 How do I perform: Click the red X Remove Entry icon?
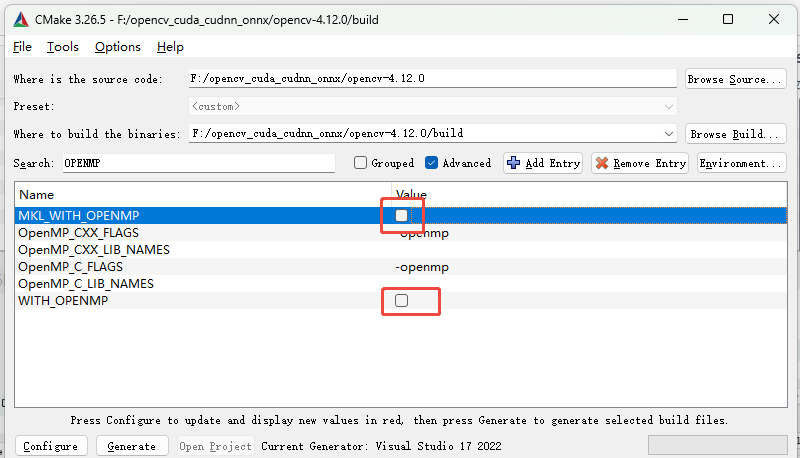(601, 163)
